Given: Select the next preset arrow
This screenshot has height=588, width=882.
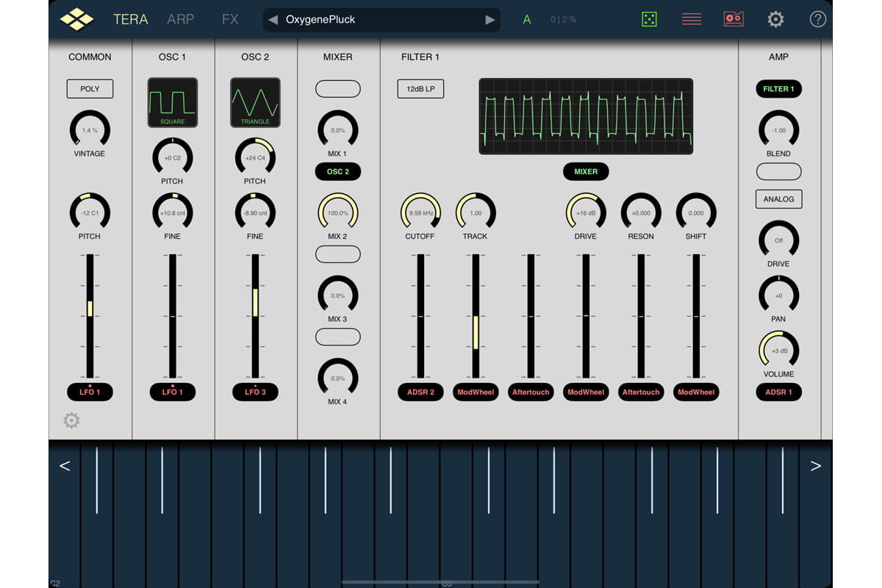Looking at the screenshot, I should click(490, 20).
